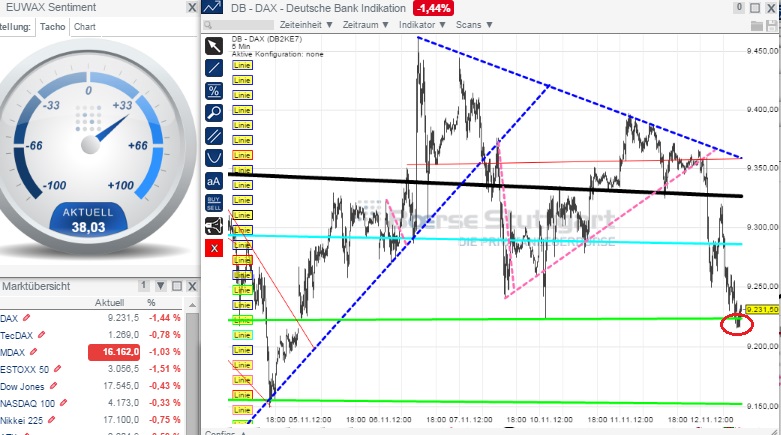Screen dimensions: 781x435
Task: Select the curve arc drawing tool
Action: click(214, 158)
